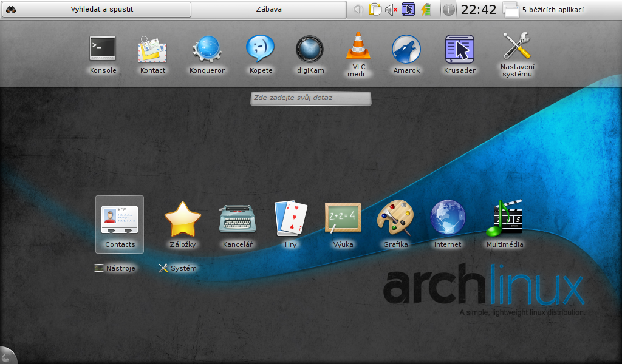Open the Kontact application
The width and height of the screenshot is (622, 364).
pyautogui.click(x=152, y=54)
